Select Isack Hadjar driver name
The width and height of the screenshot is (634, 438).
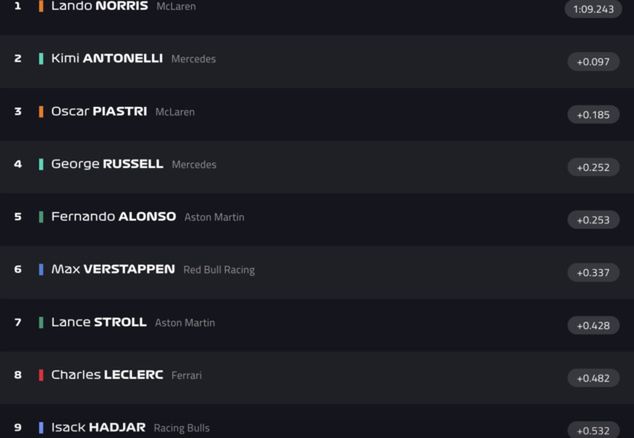[98, 428]
